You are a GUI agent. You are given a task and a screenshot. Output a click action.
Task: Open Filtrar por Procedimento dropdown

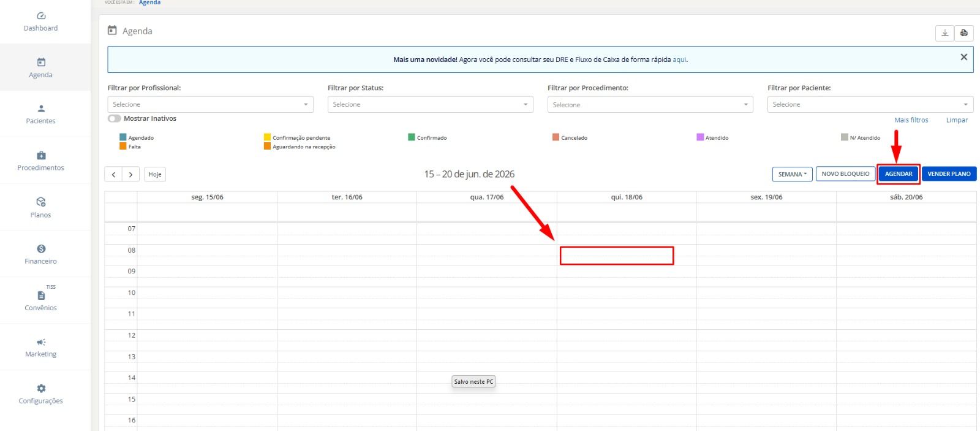(650, 105)
